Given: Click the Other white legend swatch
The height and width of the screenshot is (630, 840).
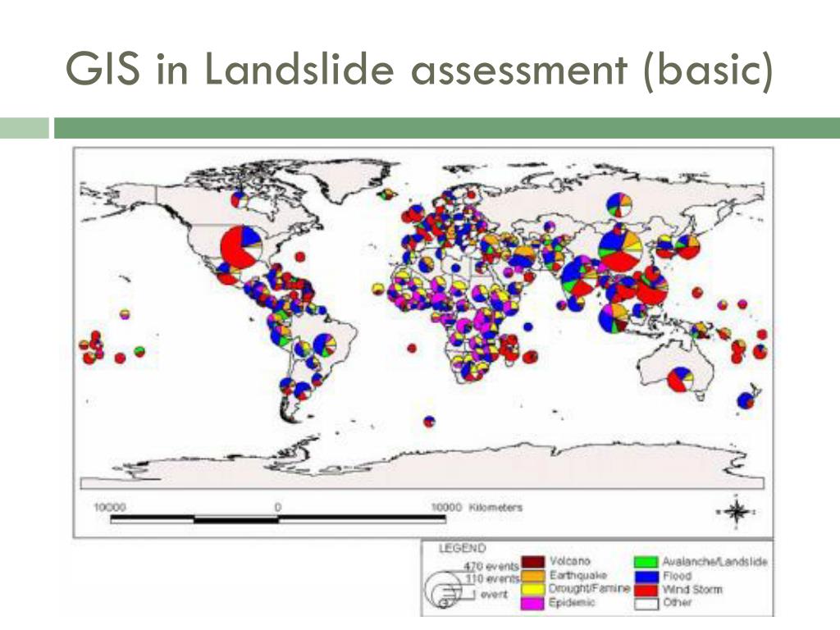Looking at the screenshot, I should (x=646, y=603).
